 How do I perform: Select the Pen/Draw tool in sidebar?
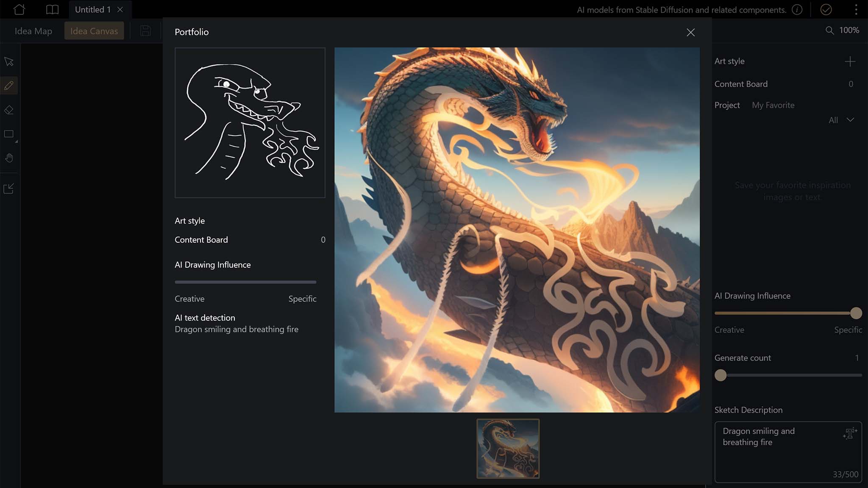(x=9, y=86)
